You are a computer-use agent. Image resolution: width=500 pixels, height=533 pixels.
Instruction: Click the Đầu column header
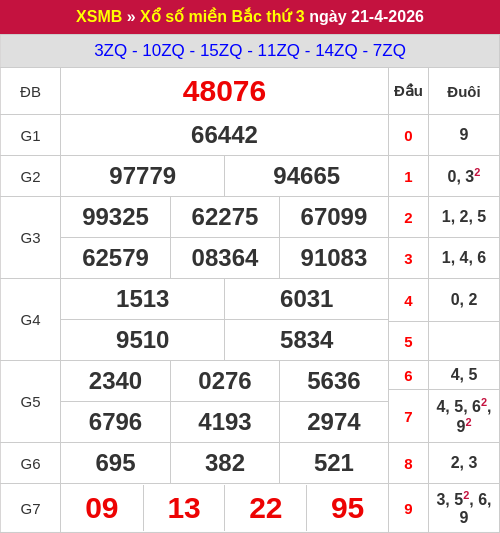[408, 91]
